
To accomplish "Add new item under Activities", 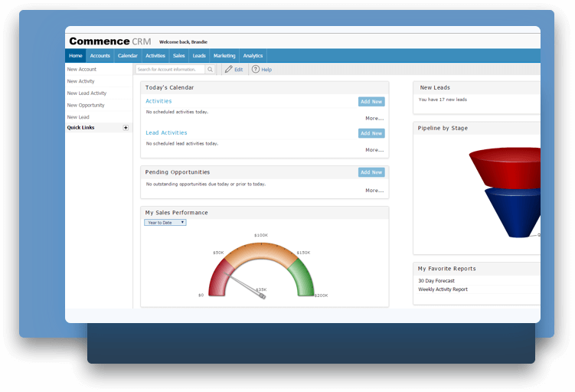I will [371, 101].
